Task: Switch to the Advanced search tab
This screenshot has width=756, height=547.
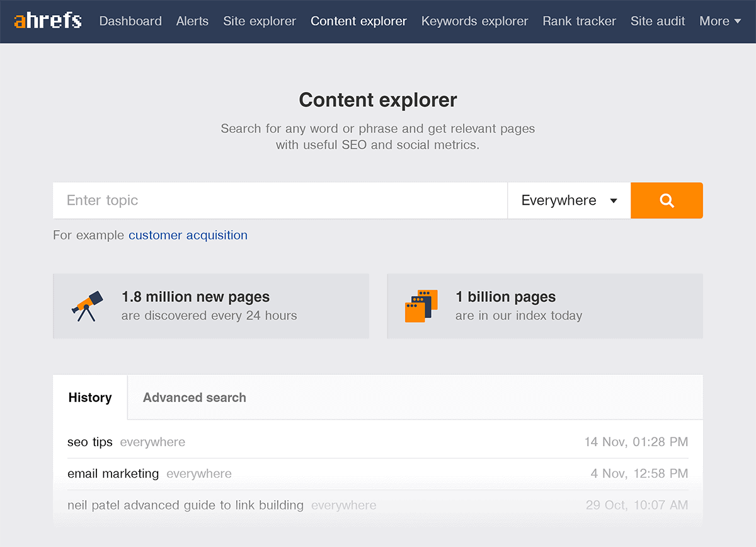Action: pyautogui.click(x=195, y=398)
